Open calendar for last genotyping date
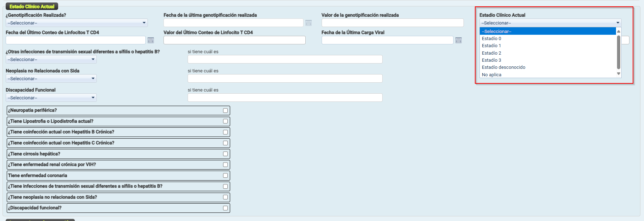Screen dimensions: 644x221 308,23
